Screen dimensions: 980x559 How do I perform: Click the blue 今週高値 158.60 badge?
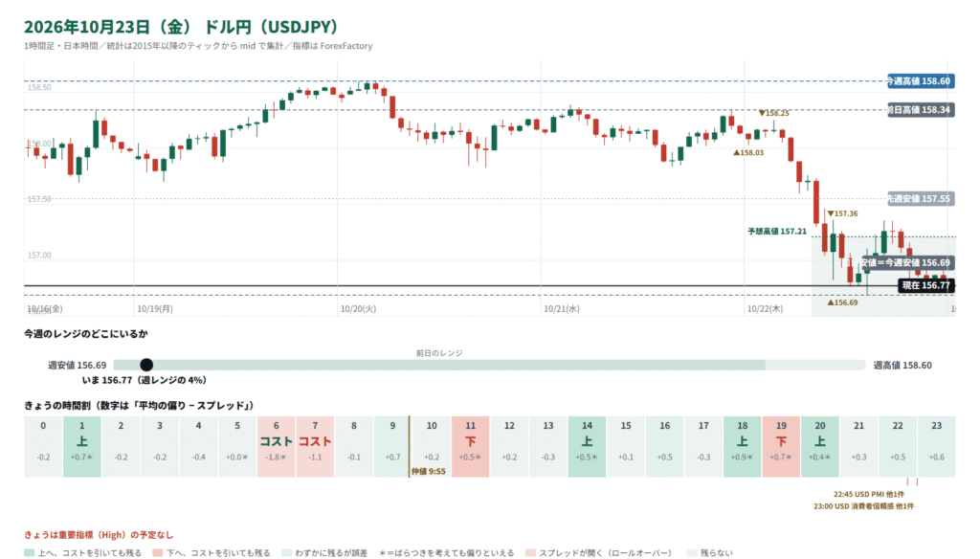coord(920,80)
